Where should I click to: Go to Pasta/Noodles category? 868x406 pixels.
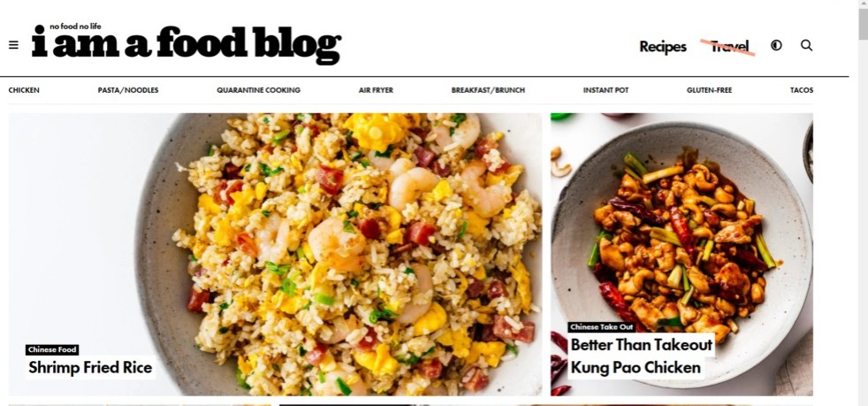coord(128,89)
